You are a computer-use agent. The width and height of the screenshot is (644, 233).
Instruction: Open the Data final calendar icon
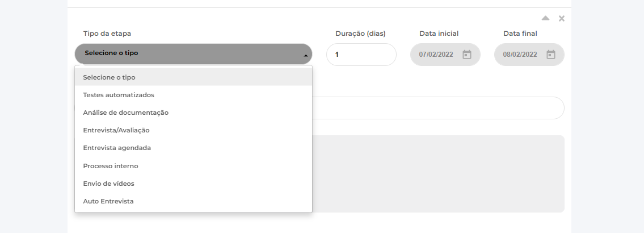[550, 55]
